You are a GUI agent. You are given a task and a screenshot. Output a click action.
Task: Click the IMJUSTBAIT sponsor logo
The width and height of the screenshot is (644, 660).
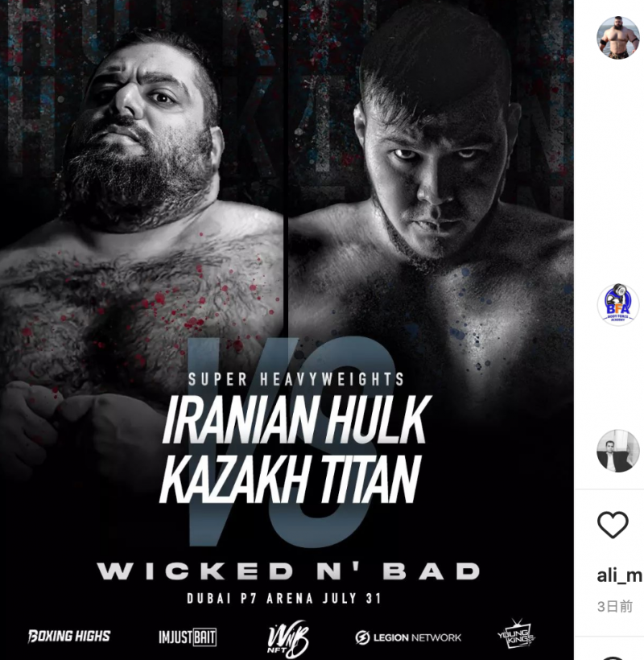[188, 637]
